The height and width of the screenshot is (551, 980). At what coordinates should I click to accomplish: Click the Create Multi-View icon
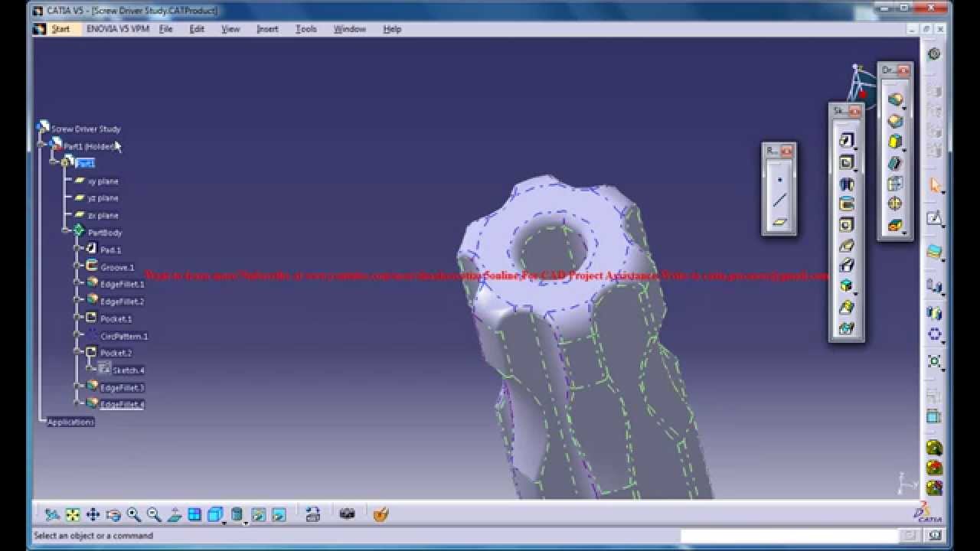194,515
